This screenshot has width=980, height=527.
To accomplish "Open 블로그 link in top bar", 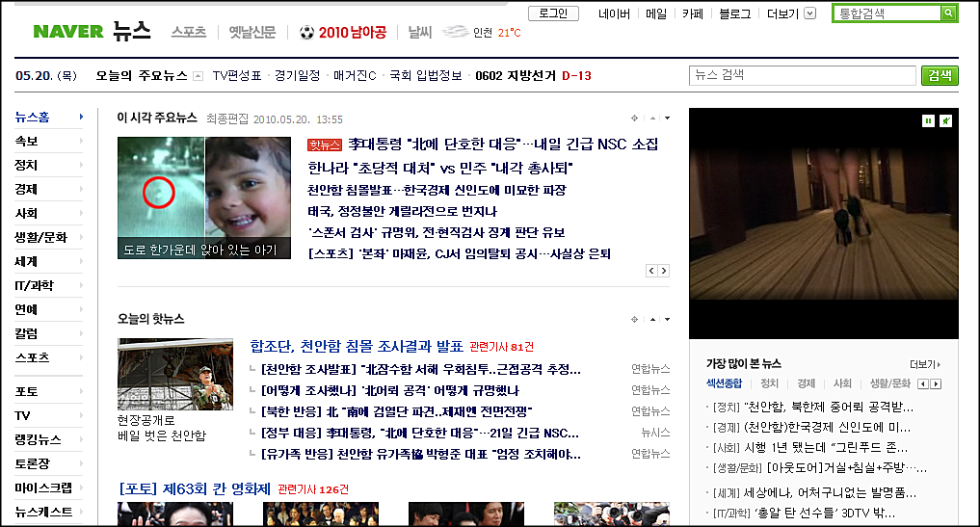I will coord(735,13).
